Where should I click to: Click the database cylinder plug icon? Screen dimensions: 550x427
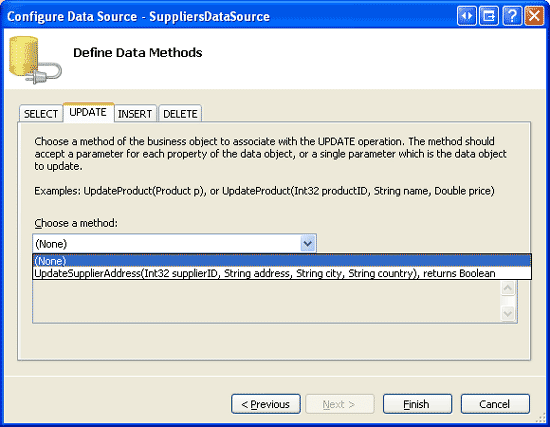35,60
